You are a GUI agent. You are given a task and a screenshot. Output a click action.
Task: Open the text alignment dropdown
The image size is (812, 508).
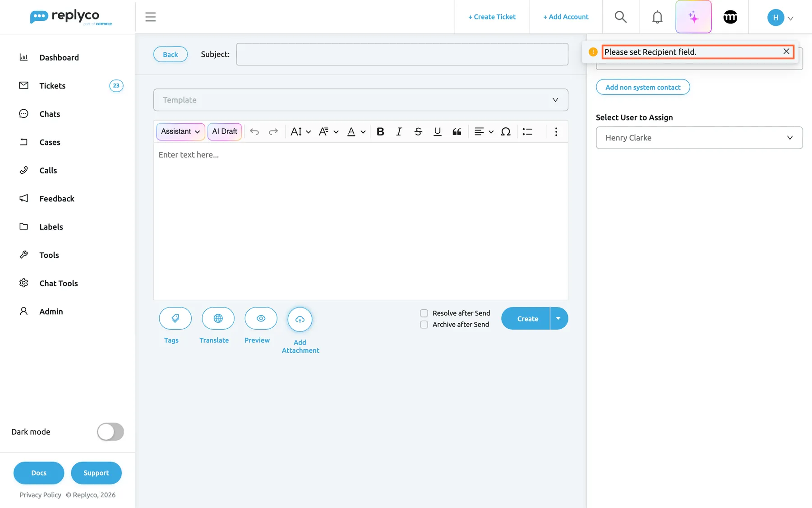click(484, 131)
